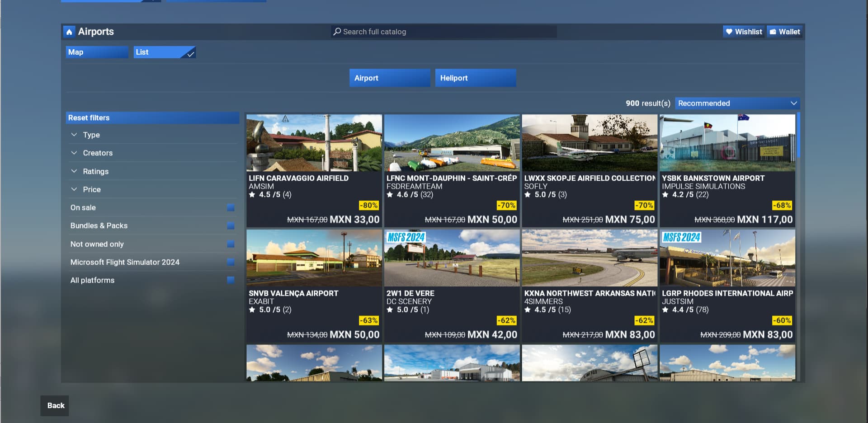
Task: Select the Heliport category tab
Action: (x=476, y=78)
